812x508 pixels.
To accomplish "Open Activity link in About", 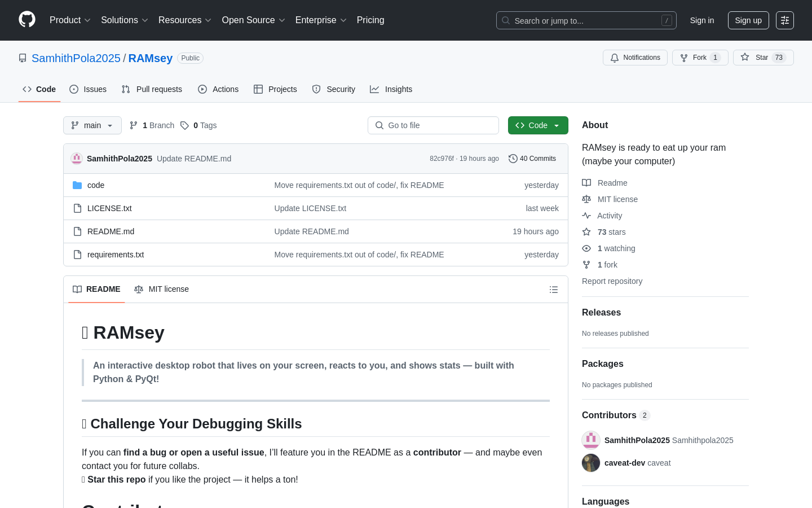I will point(602,216).
